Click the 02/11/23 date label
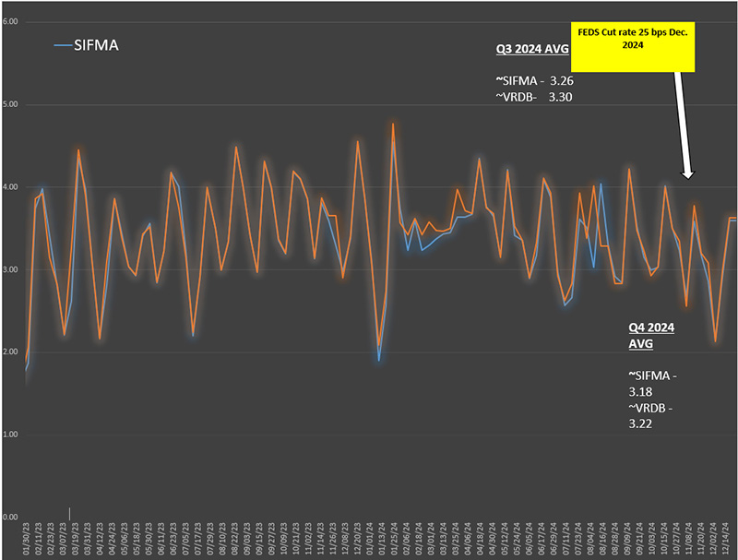This screenshot has height=560, width=738. click(x=38, y=539)
